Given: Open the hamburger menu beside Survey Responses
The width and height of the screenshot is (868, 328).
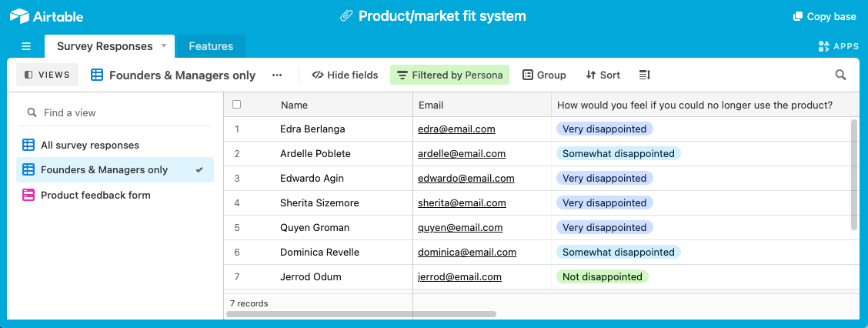Looking at the screenshot, I should click(x=26, y=46).
